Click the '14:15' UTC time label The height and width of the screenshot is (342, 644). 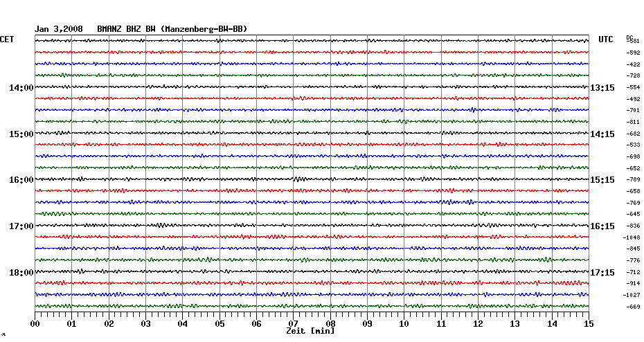(602, 134)
